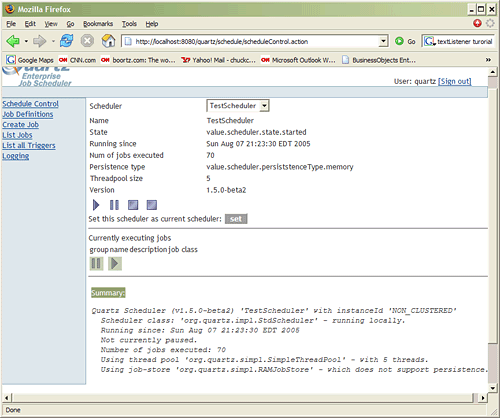Image resolution: width=500 pixels, height=418 pixels.
Task: Click the Firefox reload icon
Action: [x=67, y=41]
